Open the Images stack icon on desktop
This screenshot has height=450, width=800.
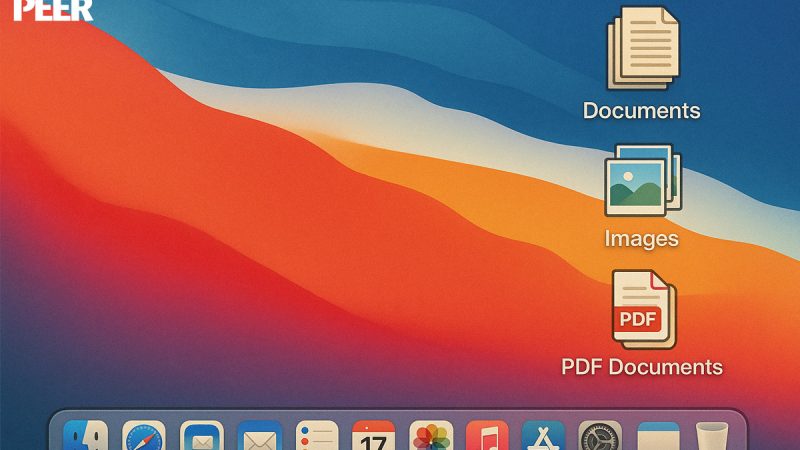[643, 181]
